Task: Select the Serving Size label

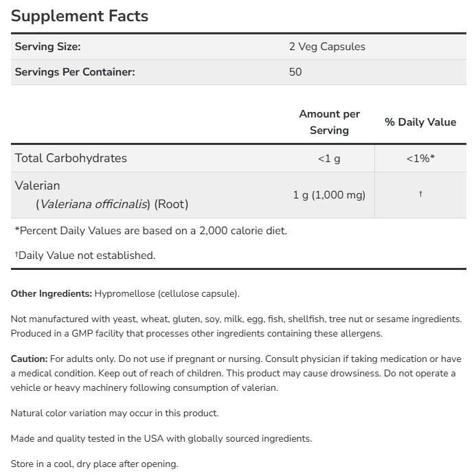Action: tap(48, 47)
